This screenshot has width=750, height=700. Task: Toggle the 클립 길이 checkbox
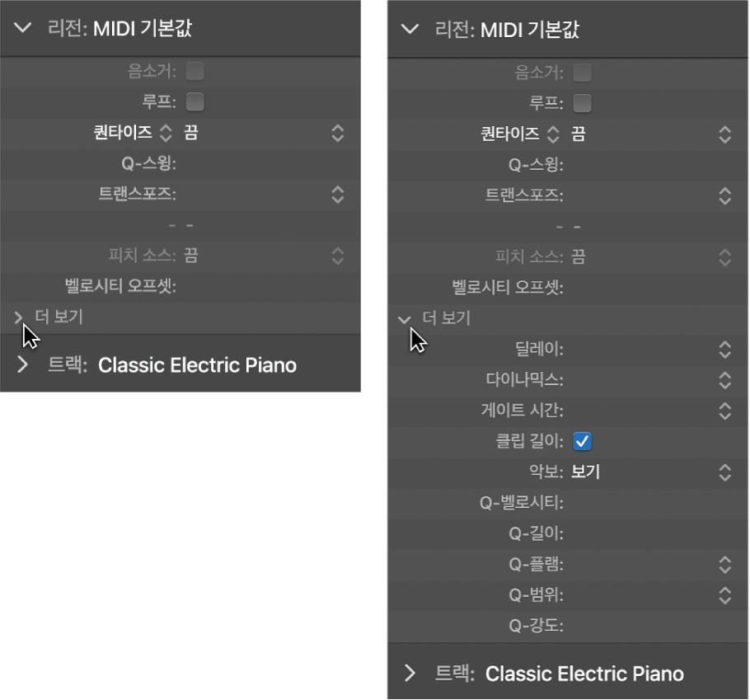tap(583, 441)
